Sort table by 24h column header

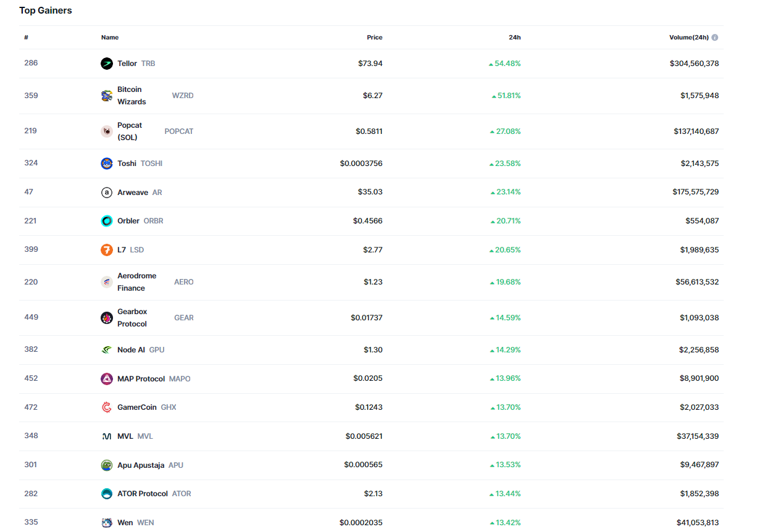514,38
